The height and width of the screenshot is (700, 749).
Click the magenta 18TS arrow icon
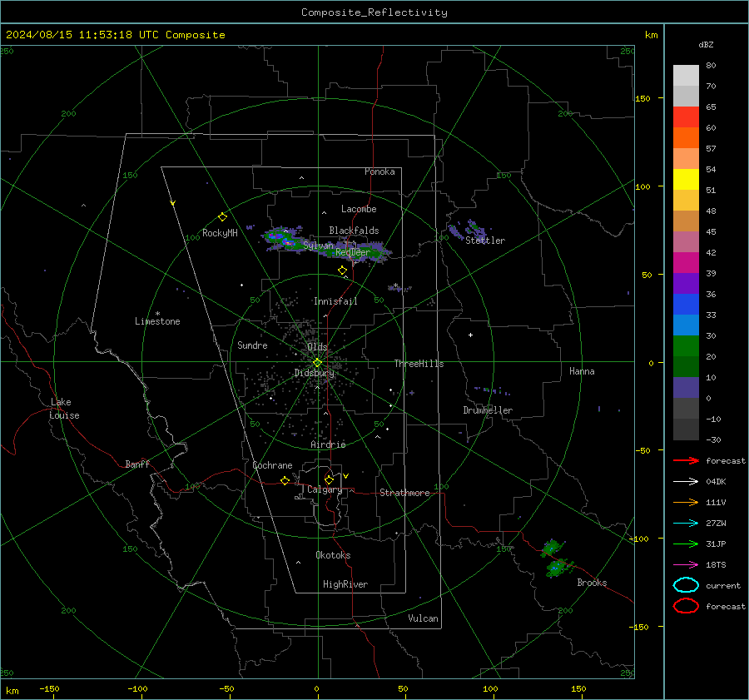686,565
